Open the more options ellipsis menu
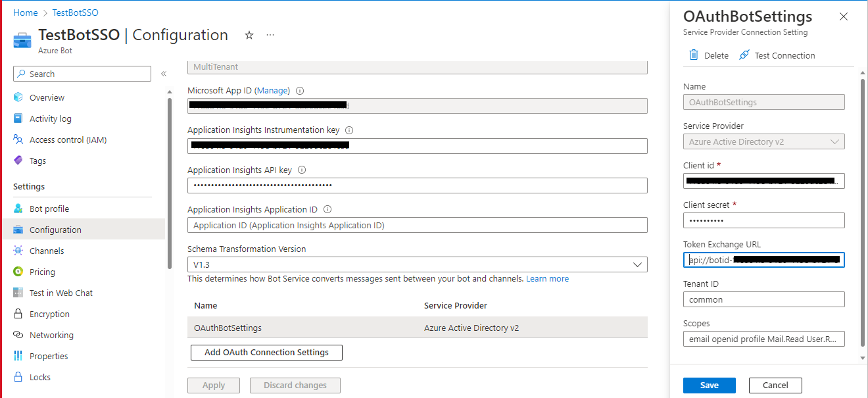 270,35
